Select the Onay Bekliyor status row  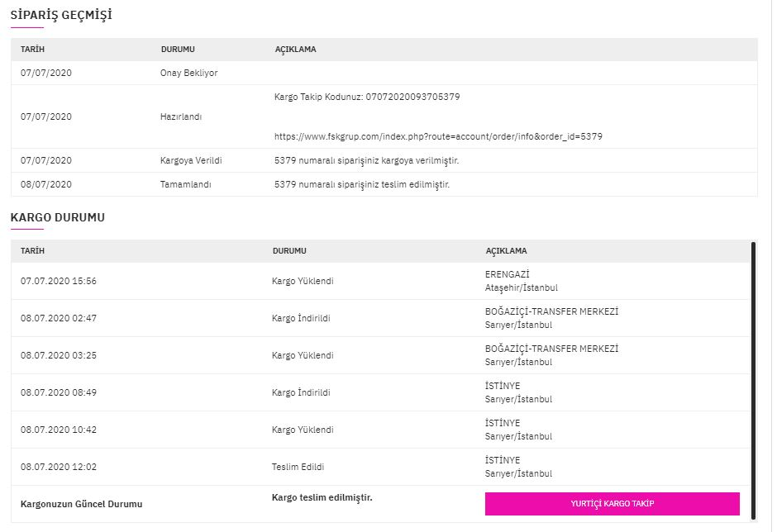[384, 73]
